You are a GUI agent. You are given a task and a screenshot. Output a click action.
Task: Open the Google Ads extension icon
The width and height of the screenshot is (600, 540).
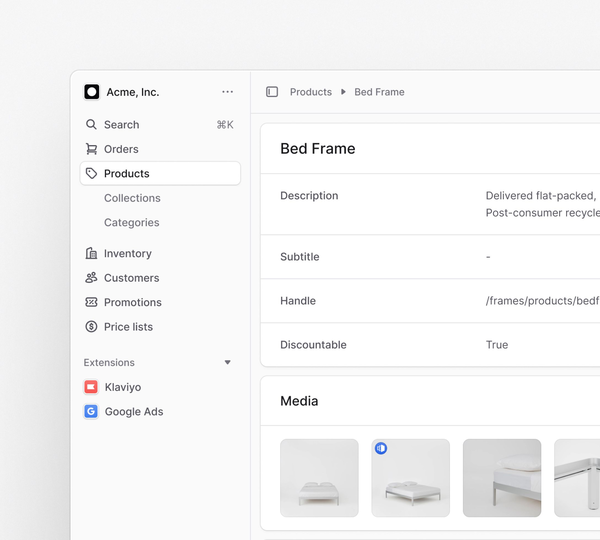tap(91, 411)
